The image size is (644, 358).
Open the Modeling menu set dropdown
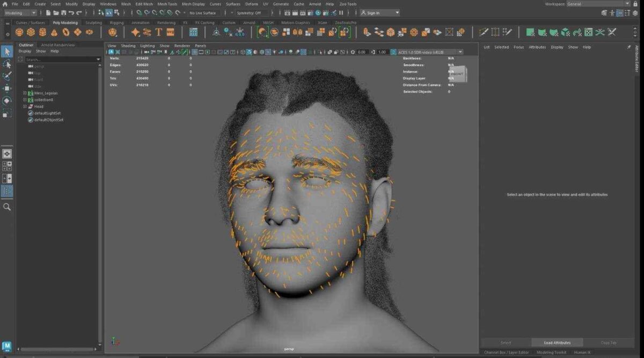point(21,12)
